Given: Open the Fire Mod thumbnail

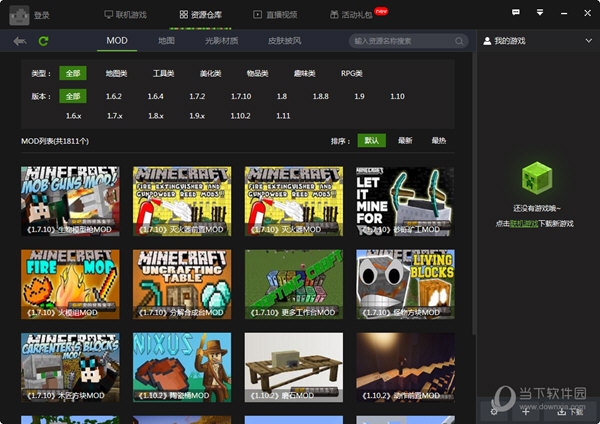Looking at the screenshot, I should pyautogui.click(x=70, y=284).
